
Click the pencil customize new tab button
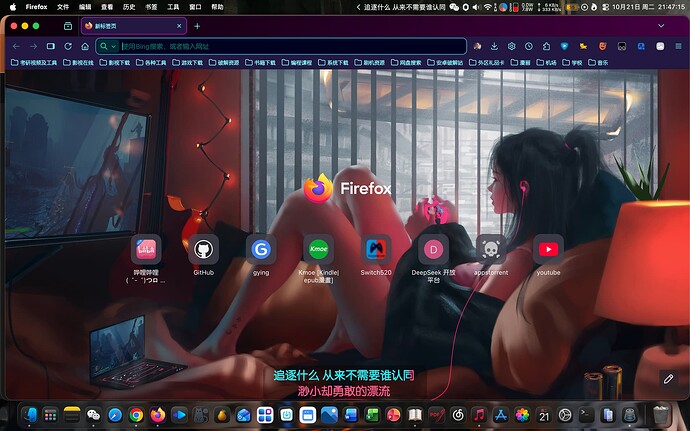click(668, 379)
